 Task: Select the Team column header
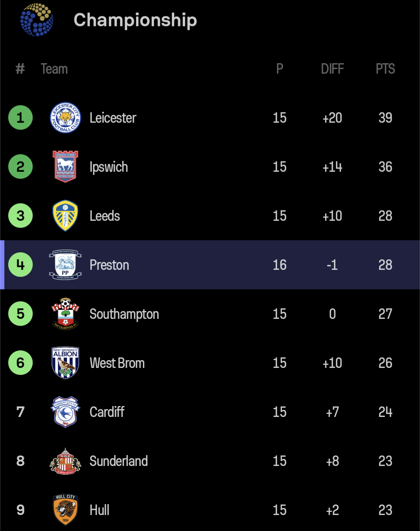(x=54, y=69)
